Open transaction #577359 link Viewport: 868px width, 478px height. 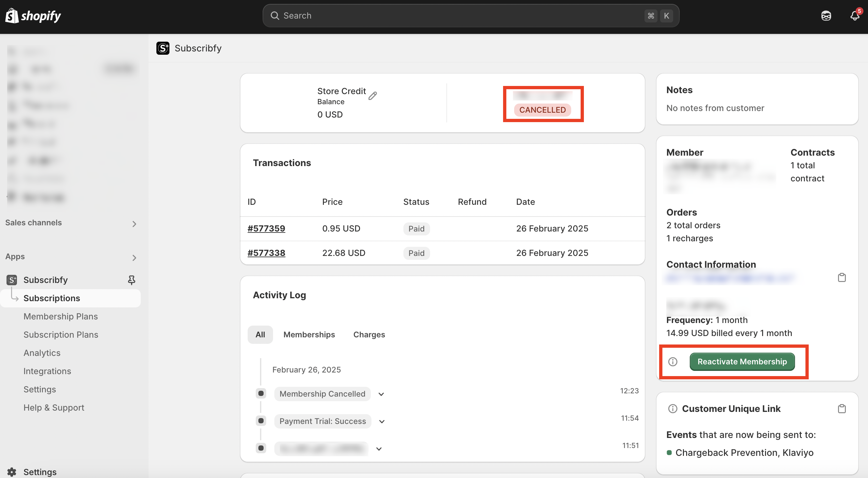point(266,229)
